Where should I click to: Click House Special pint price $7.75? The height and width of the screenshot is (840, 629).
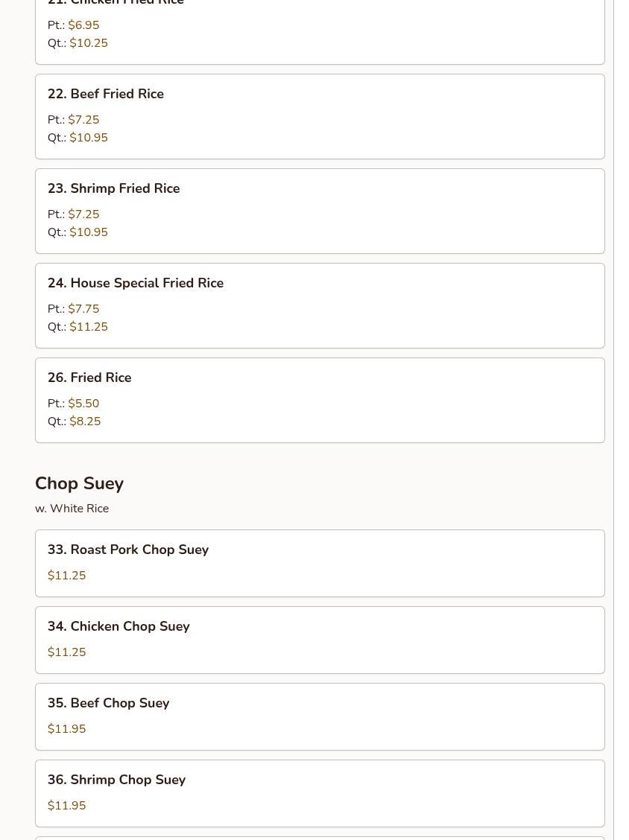[83, 309]
